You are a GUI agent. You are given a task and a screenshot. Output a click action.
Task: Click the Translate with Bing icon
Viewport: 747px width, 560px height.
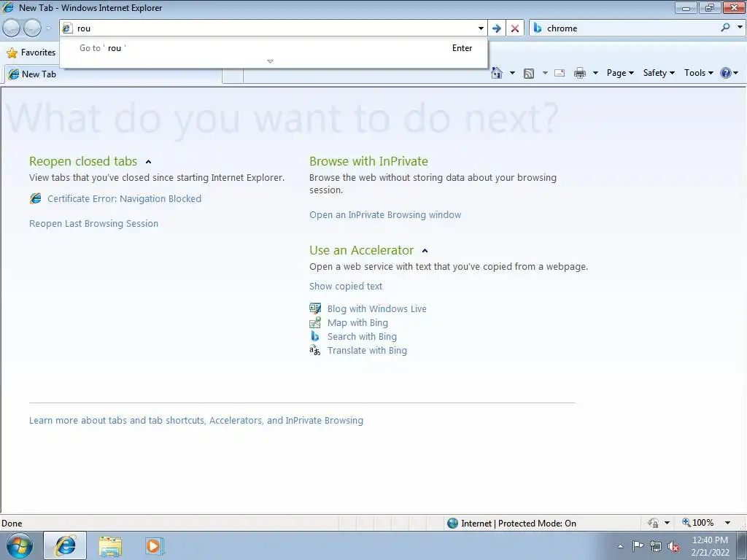click(x=315, y=351)
